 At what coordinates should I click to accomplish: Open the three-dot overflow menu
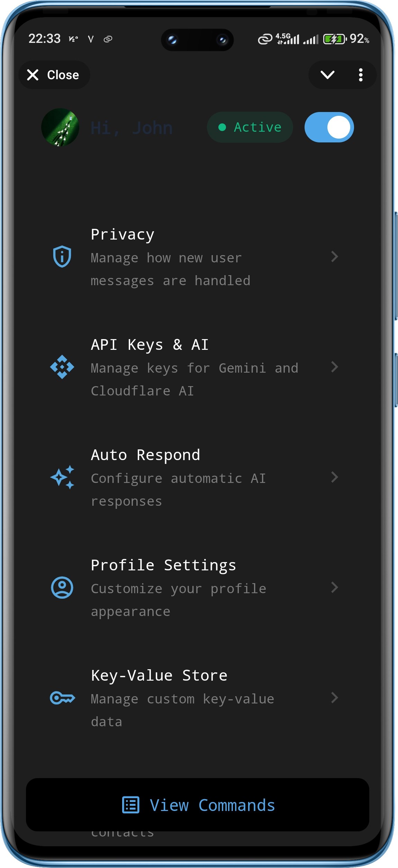coord(360,75)
